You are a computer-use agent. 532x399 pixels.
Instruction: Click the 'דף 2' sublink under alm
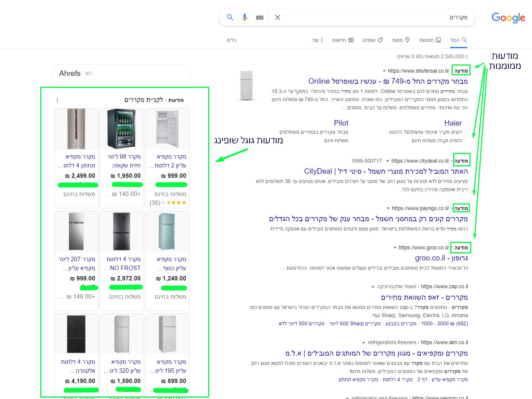[422, 379]
